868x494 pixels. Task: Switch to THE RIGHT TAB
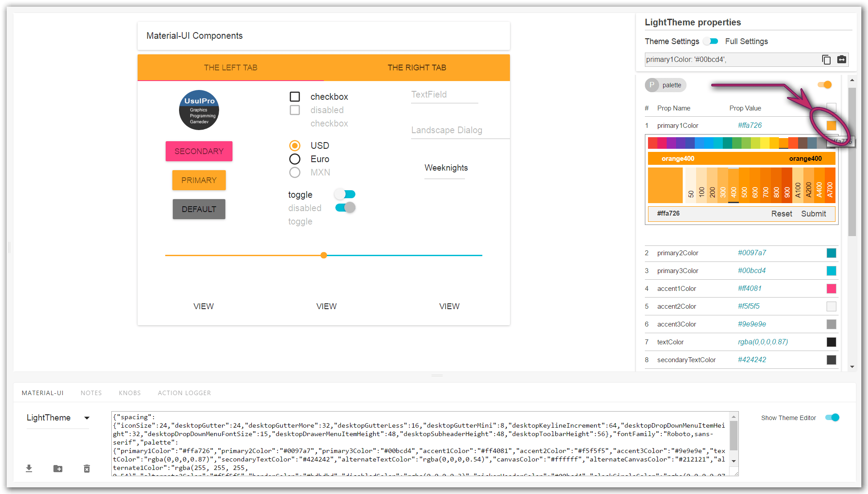pos(416,67)
